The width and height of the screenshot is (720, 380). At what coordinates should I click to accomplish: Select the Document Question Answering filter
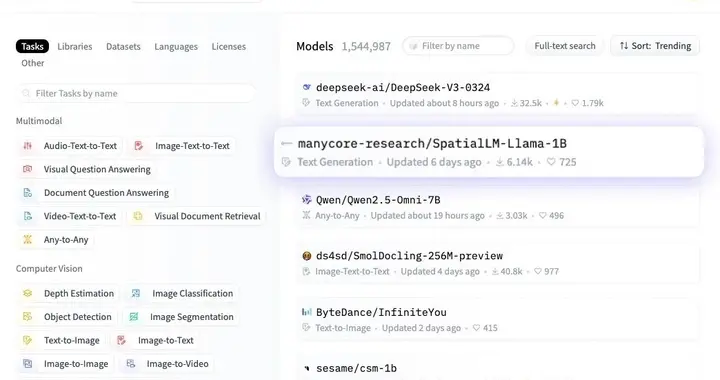[x=96, y=193]
